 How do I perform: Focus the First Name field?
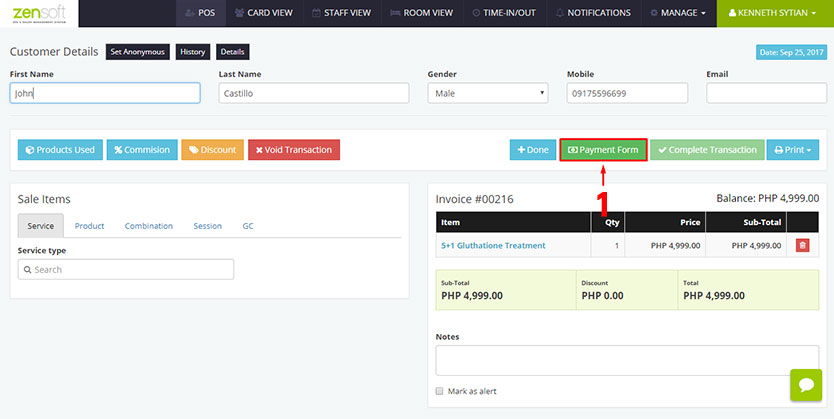105,93
